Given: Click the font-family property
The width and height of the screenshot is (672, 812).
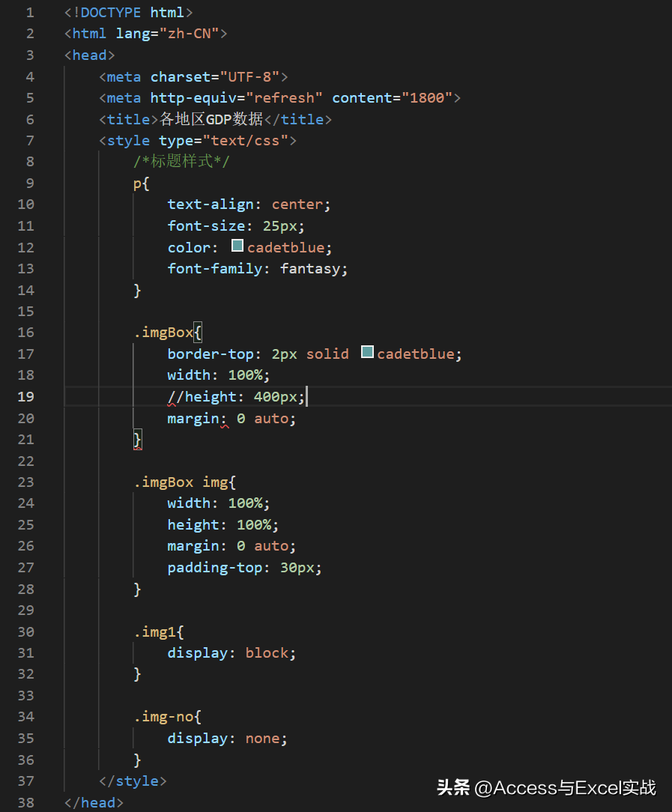Looking at the screenshot, I should click(x=215, y=269).
